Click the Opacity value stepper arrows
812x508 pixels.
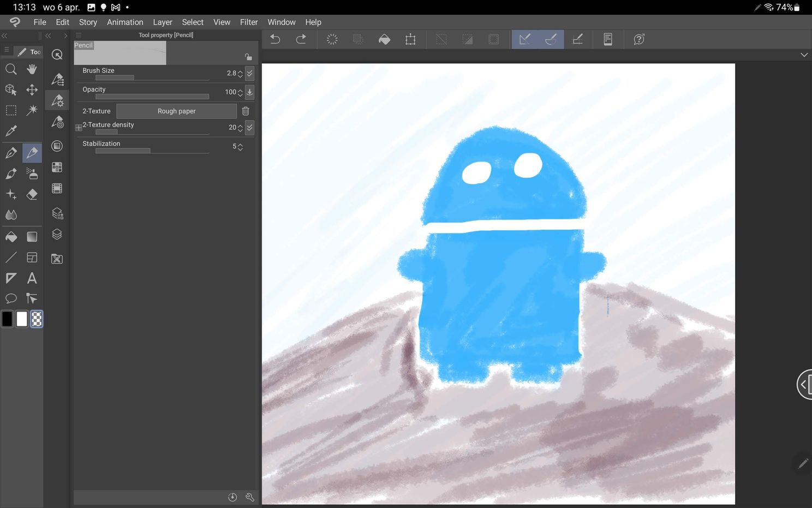point(240,93)
